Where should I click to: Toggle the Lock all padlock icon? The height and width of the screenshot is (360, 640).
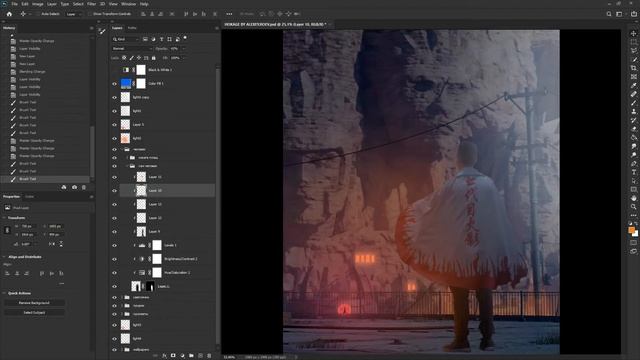(x=153, y=58)
